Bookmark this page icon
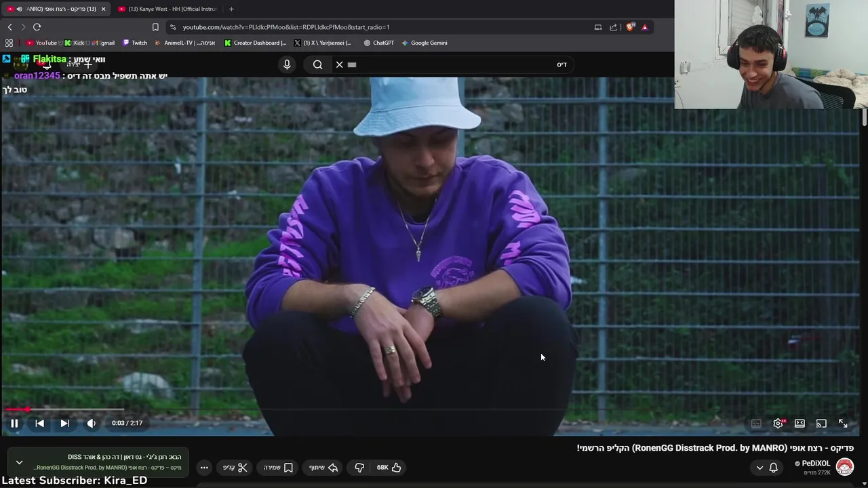Viewport: 868px width, 488px height. [155, 27]
